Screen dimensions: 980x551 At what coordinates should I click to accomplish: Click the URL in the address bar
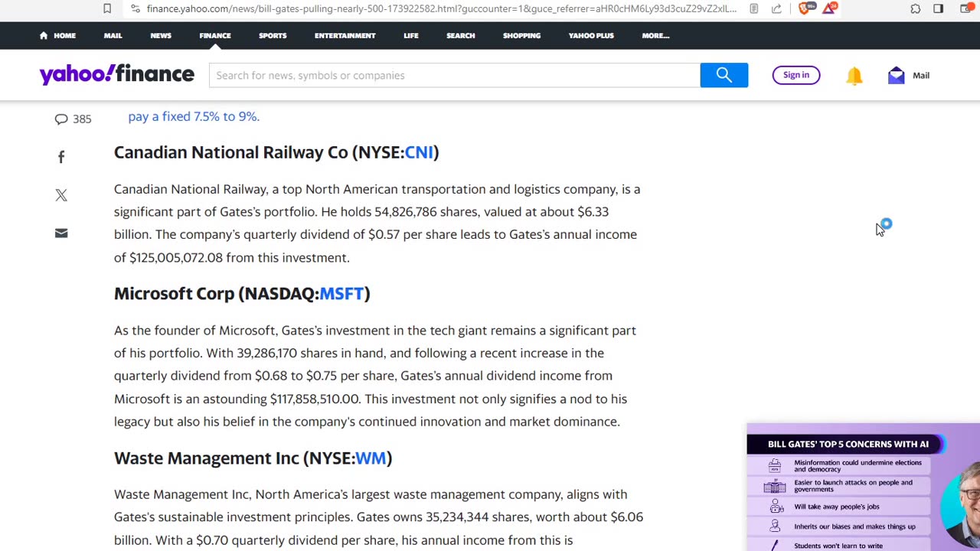tap(442, 8)
